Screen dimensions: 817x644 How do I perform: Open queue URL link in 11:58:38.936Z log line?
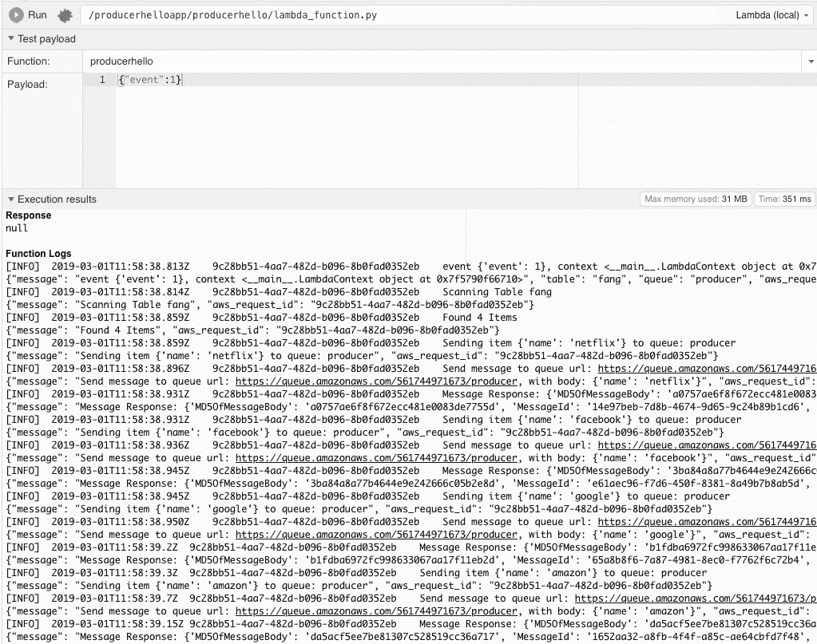point(707,445)
